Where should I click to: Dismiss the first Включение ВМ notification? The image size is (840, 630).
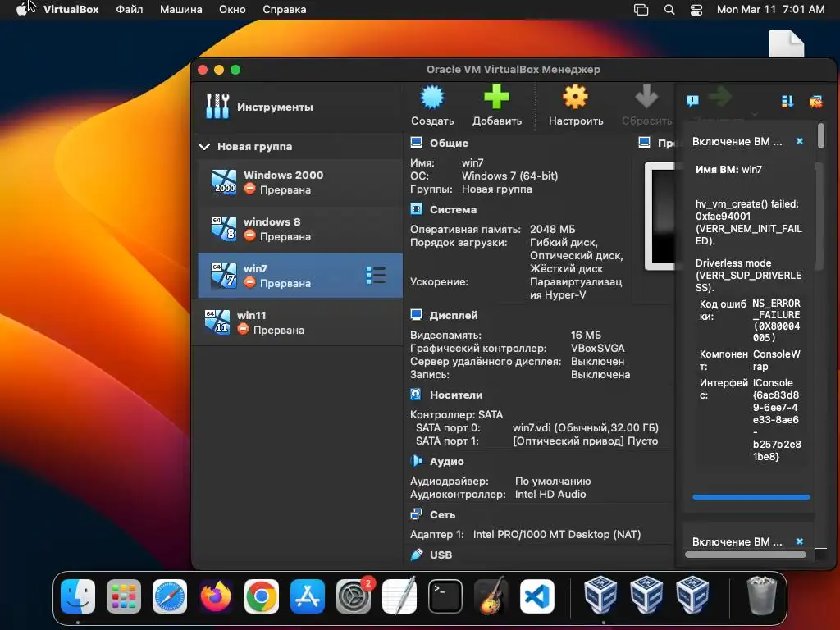pyautogui.click(x=800, y=141)
